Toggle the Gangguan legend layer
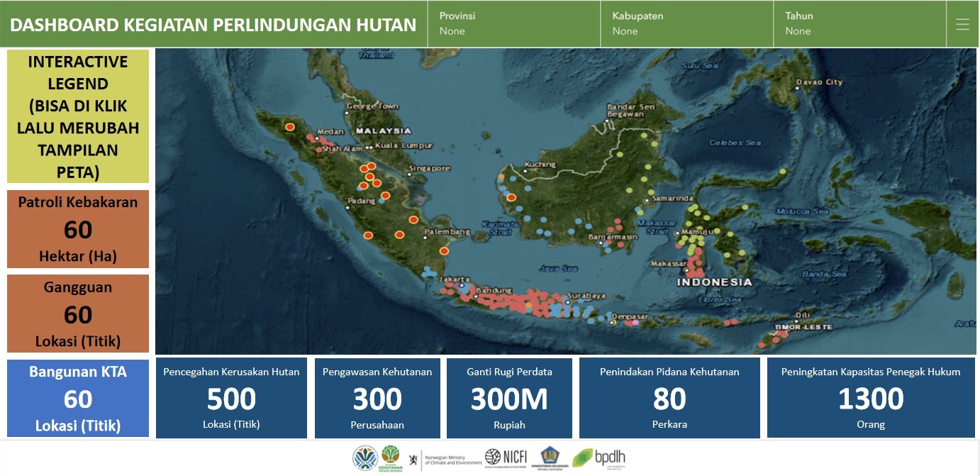 (78, 314)
